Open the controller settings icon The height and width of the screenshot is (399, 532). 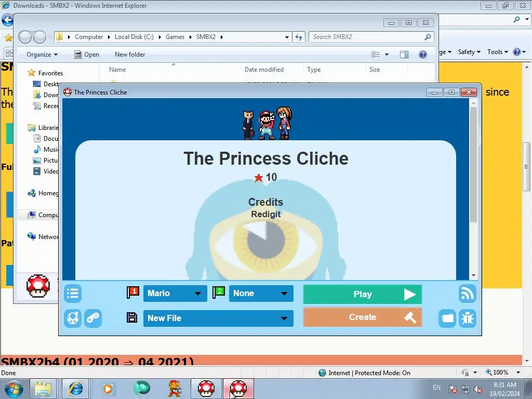(93, 318)
